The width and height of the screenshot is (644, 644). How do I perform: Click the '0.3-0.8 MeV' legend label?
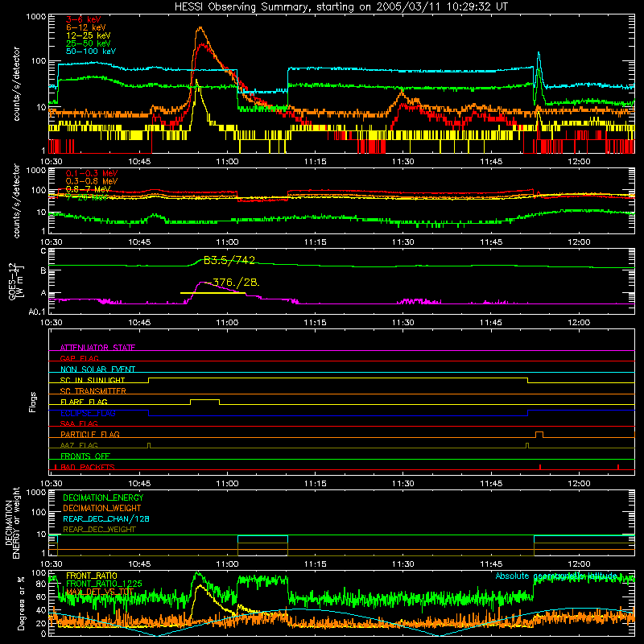(92, 181)
